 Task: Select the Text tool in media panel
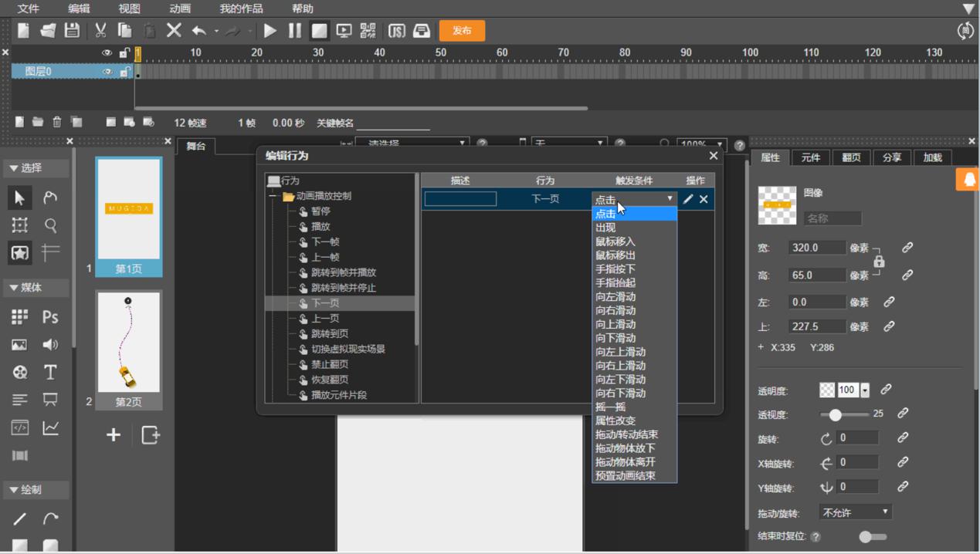(x=50, y=372)
